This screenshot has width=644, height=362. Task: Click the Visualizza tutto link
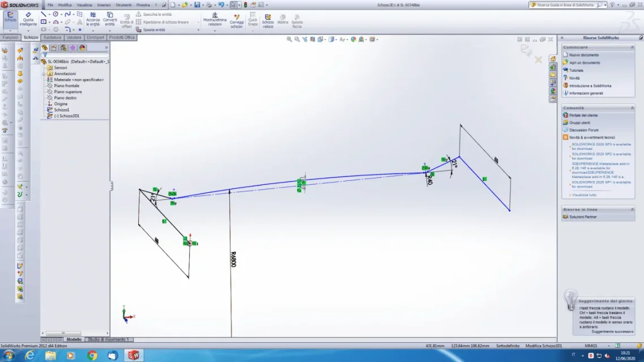[584, 195]
